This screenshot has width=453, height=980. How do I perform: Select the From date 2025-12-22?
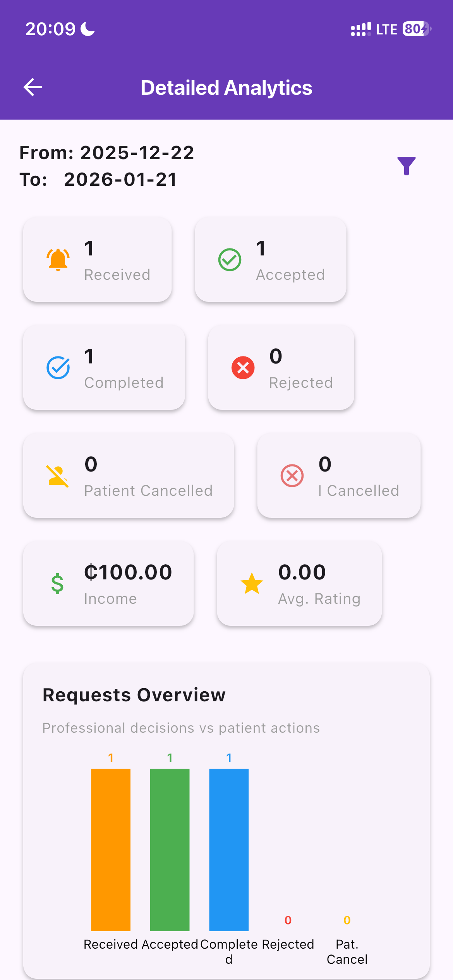(x=137, y=152)
